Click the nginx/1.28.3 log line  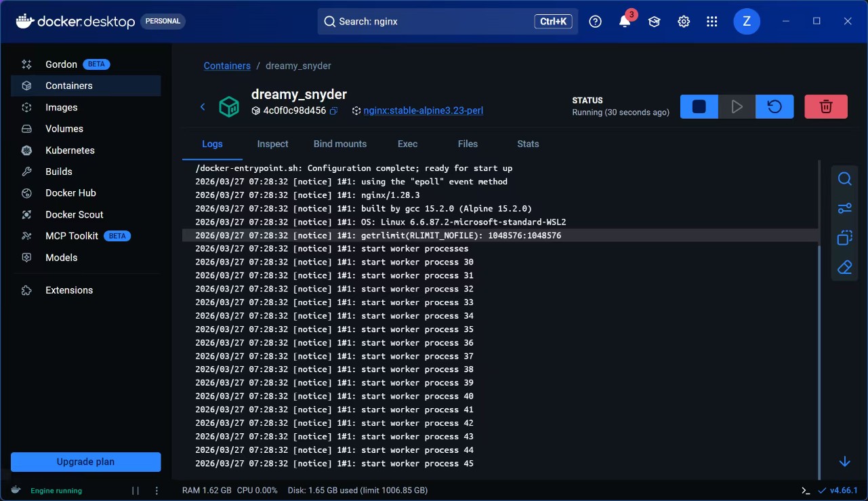pos(500,195)
